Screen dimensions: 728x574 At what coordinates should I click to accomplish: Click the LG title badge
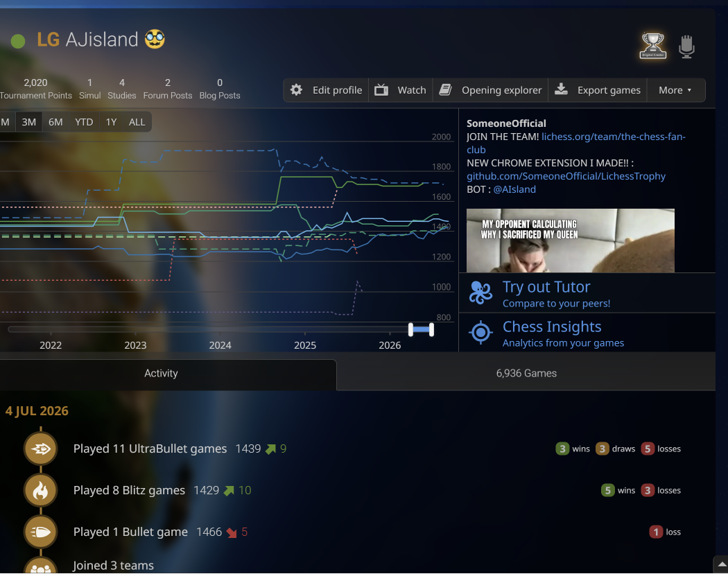pyautogui.click(x=49, y=40)
